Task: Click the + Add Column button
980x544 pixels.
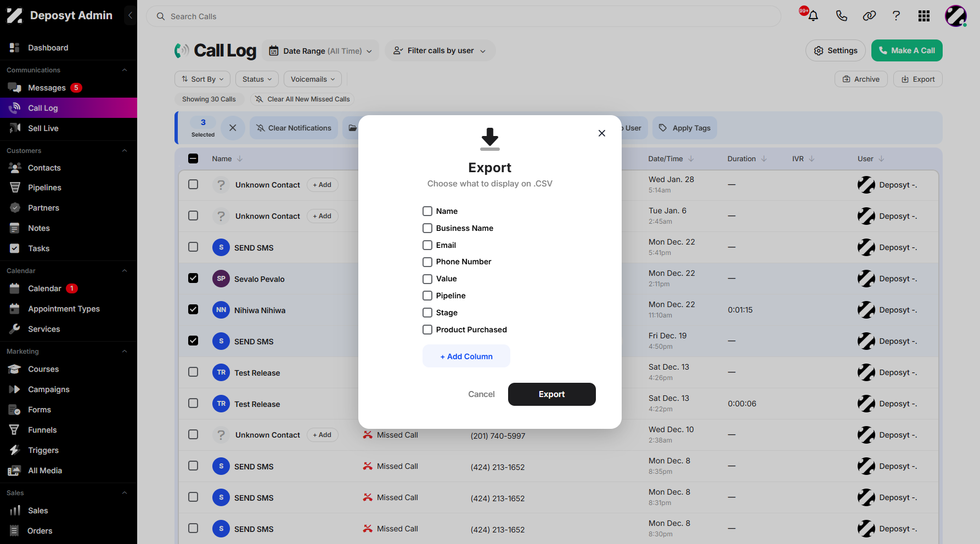Action: [x=466, y=356]
